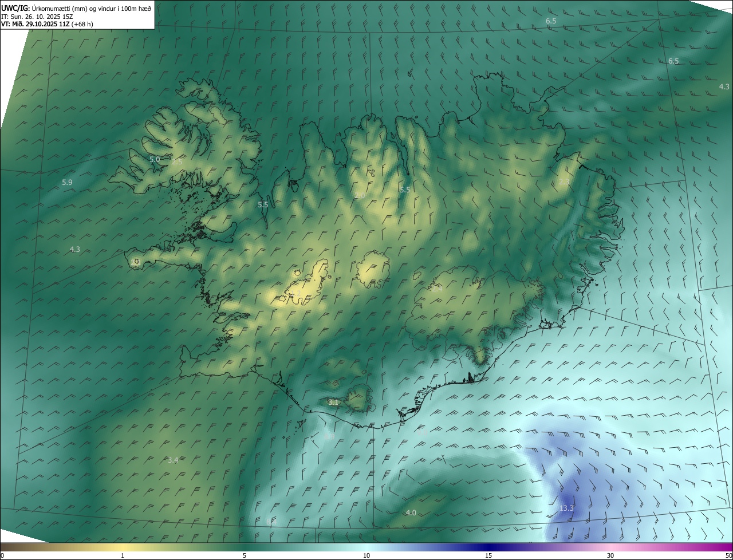The image size is (733, 560).
Task: Click the pale yellow section of the colour bar
Action: coord(123,547)
